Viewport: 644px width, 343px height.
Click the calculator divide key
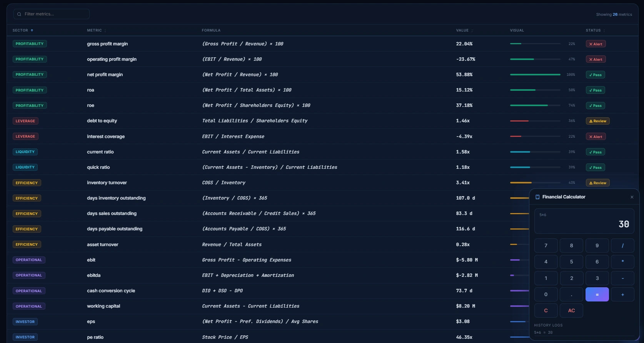click(x=622, y=245)
